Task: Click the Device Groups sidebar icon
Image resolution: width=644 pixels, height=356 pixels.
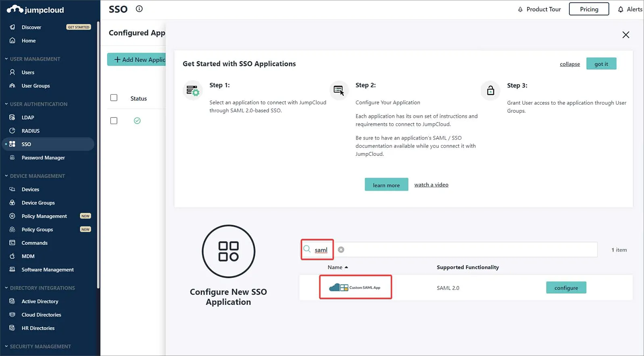Action: [x=13, y=203]
